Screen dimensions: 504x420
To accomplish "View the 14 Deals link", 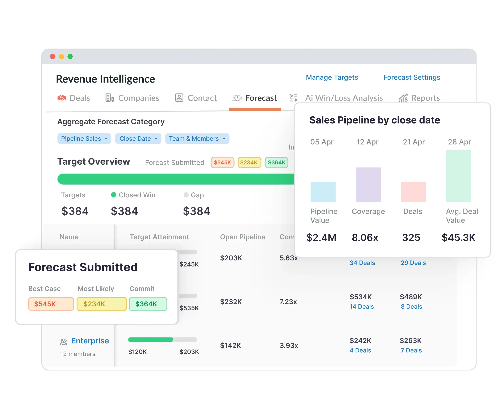I will [x=362, y=306].
